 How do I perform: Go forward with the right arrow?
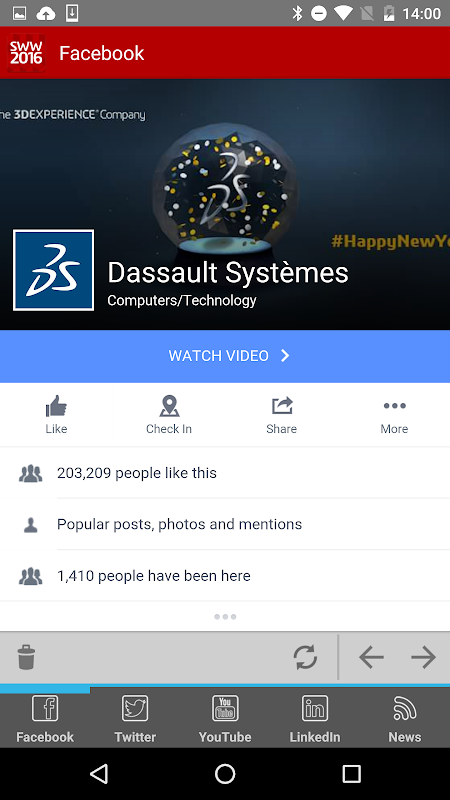coord(423,657)
